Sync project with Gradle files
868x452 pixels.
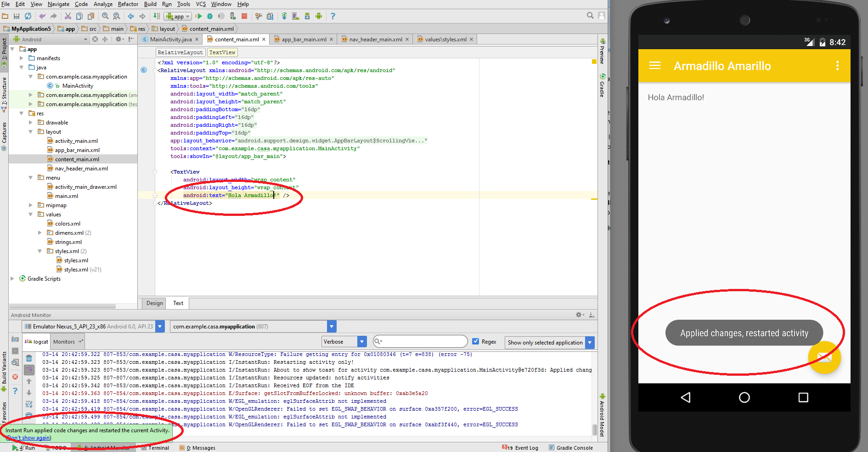(x=285, y=16)
